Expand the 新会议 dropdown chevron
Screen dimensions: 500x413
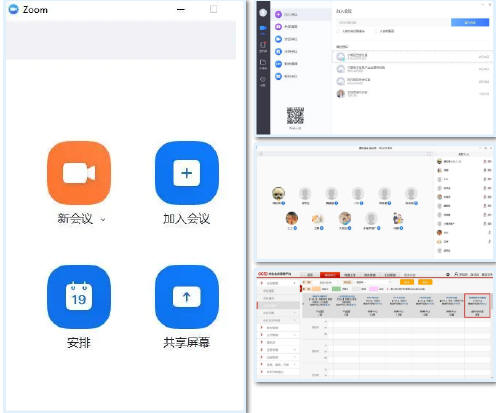(x=103, y=220)
